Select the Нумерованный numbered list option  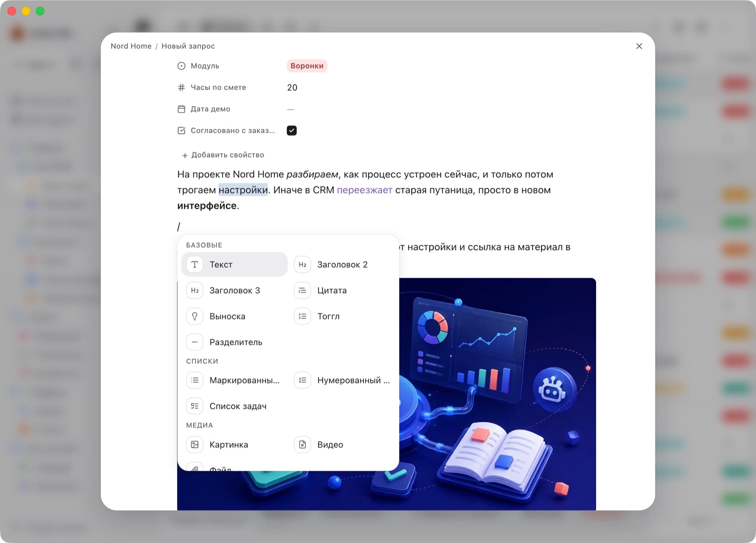[x=342, y=380]
